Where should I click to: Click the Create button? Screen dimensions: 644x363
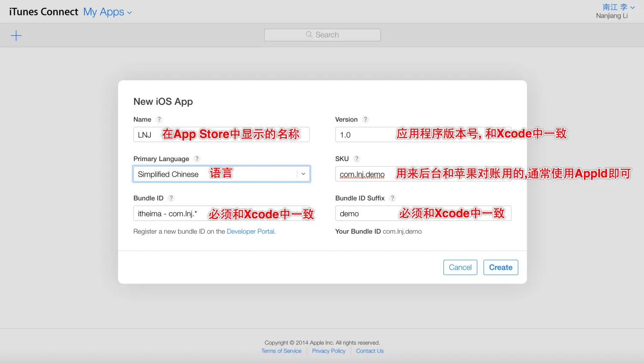(x=501, y=267)
